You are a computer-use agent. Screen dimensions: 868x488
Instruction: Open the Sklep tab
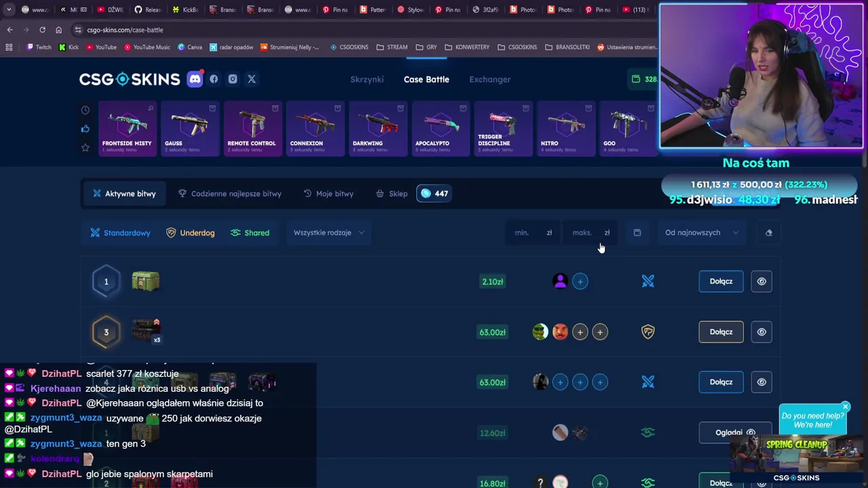click(x=392, y=194)
